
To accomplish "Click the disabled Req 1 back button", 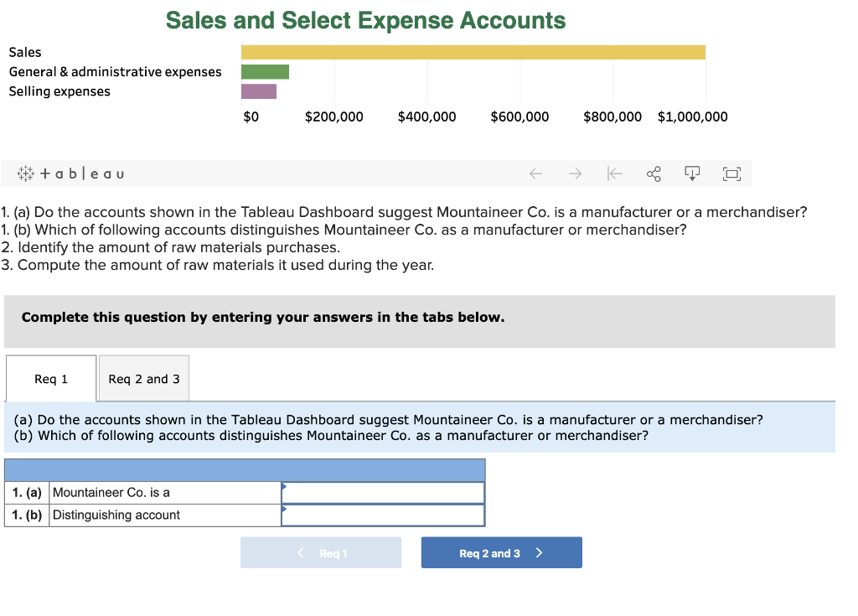I will 321,552.
